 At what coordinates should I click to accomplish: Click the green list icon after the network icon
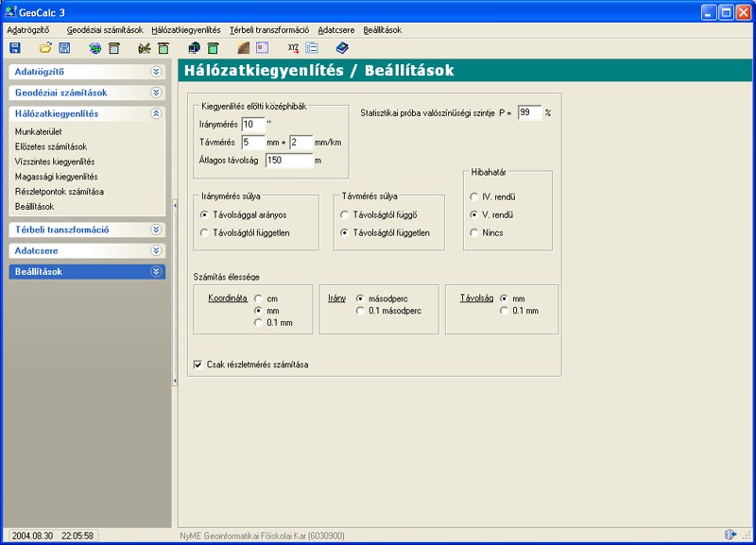163,48
